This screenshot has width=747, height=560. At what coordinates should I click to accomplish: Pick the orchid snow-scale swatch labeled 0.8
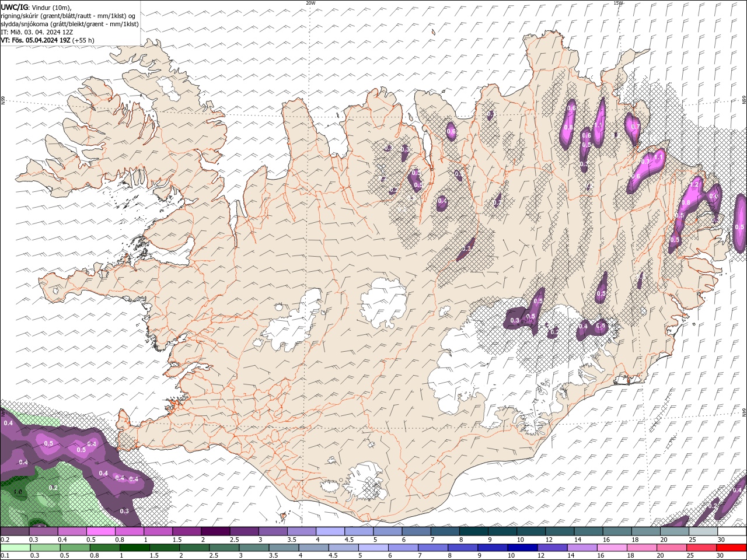point(129,531)
